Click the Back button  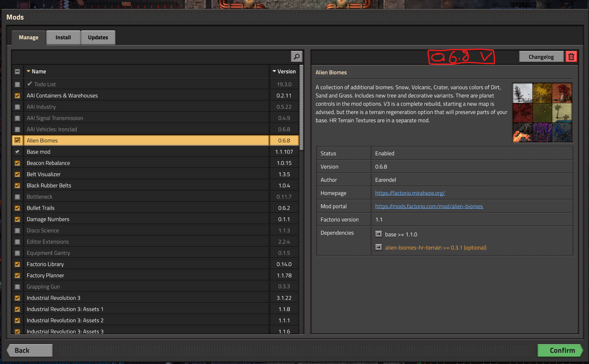(x=29, y=350)
